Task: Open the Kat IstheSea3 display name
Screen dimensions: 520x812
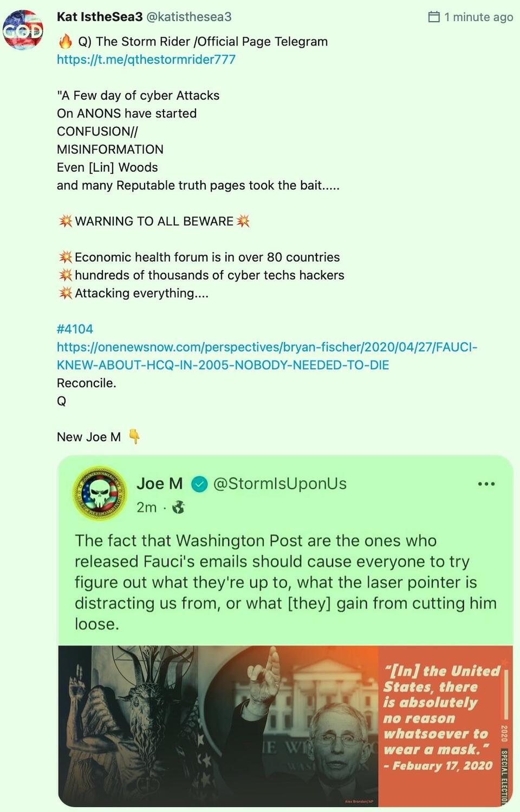Action: click(100, 17)
